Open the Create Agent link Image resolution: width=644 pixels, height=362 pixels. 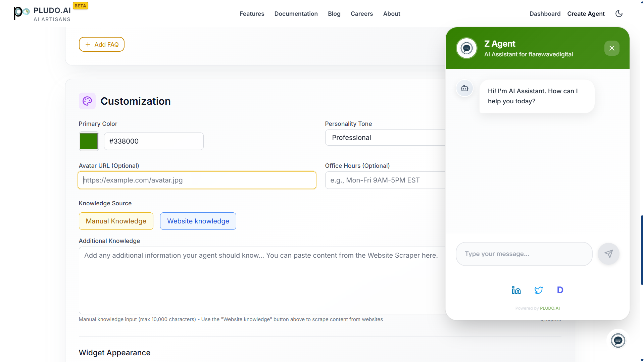tap(586, 13)
